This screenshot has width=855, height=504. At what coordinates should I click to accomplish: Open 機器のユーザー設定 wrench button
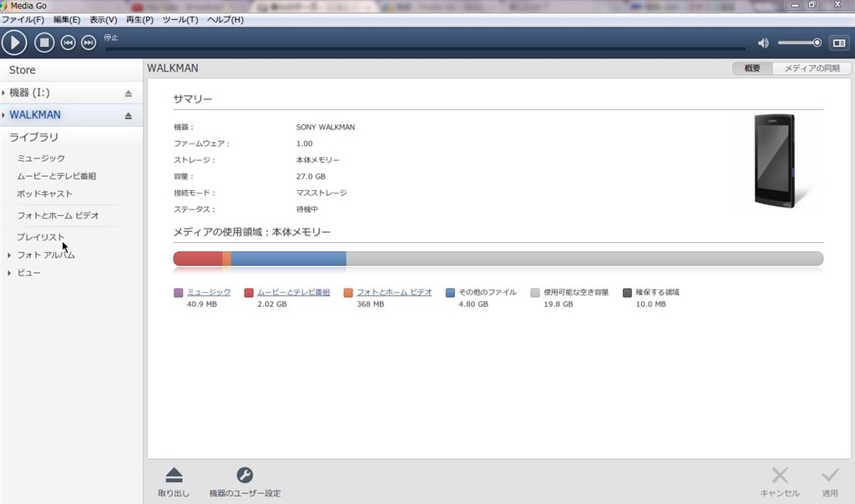click(x=245, y=482)
